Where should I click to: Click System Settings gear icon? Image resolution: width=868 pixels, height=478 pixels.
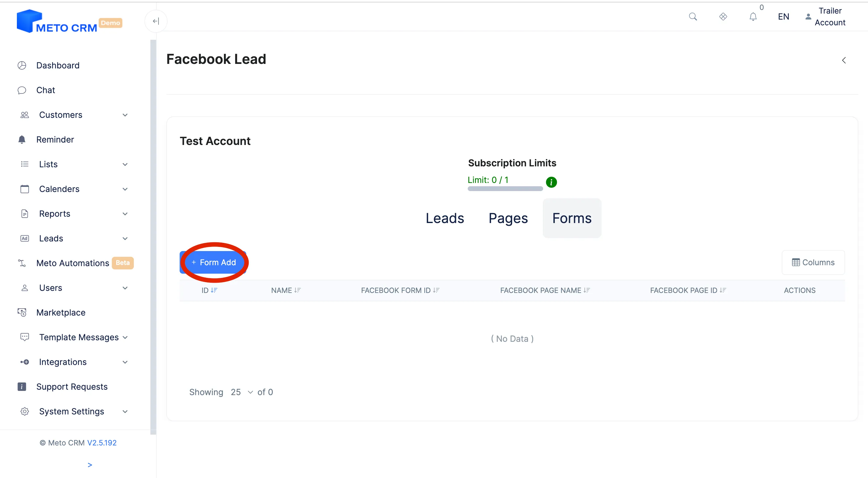tap(25, 411)
